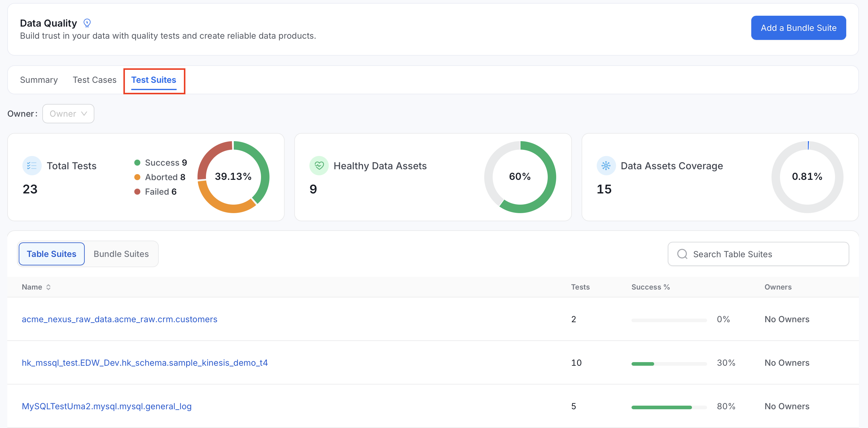Select the Table Suites toggle

(51, 254)
